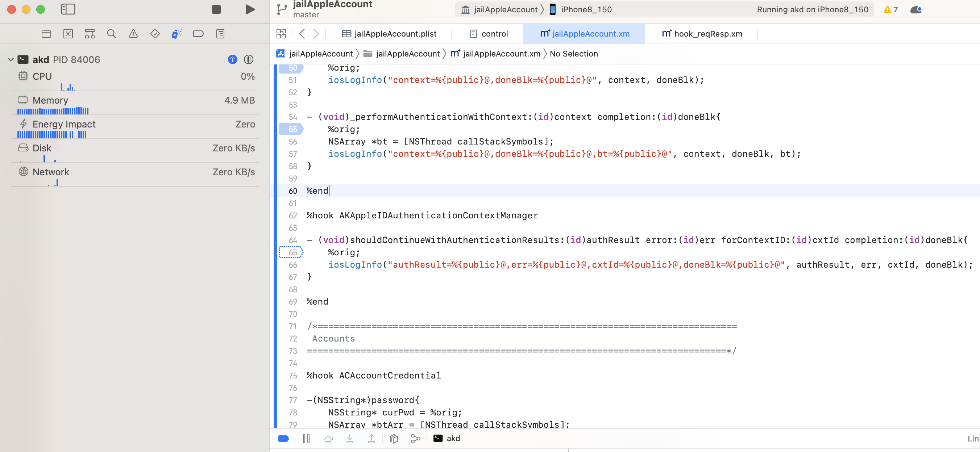Select the Debug navigator spray icon
980x452 pixels.
click(177, 34)
